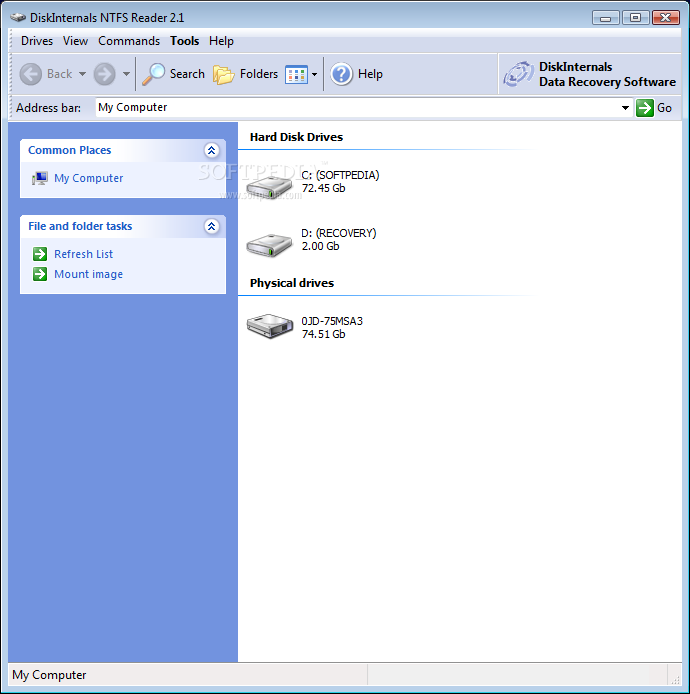The width and height of the screenshot is (690, 694).
Task: Click the DiskInternals Data Recovery Software logo
Action: coord(589,74)
